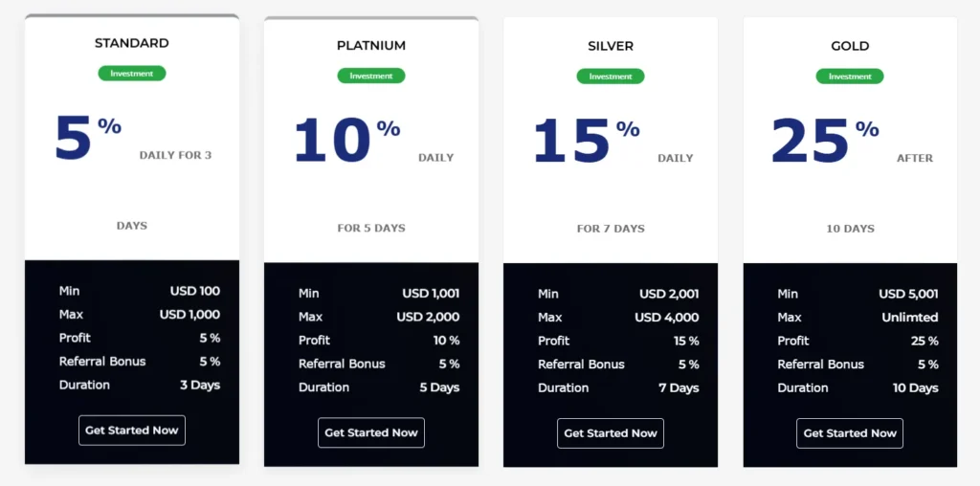
Task: Click the 7 Days duration value
Action: click(x=678, y=387)
